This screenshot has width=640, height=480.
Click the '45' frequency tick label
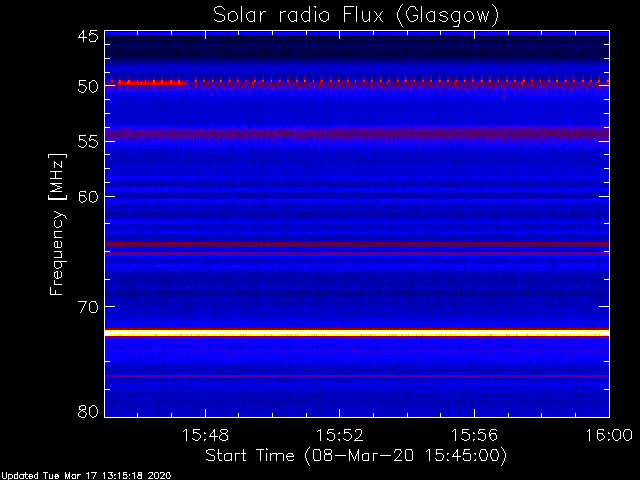coord(88,36)
